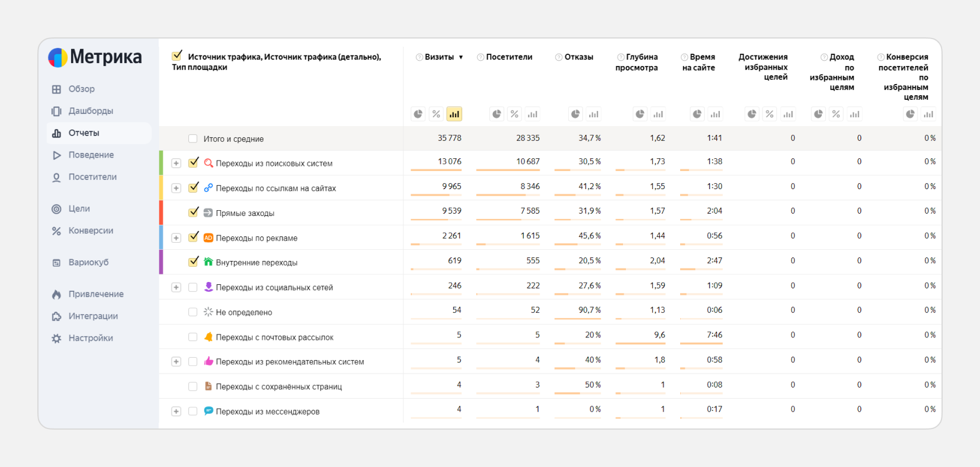Expand the Переходы из мессенджеров row
This screenshot has height=467, width=980.
point(176,412)
